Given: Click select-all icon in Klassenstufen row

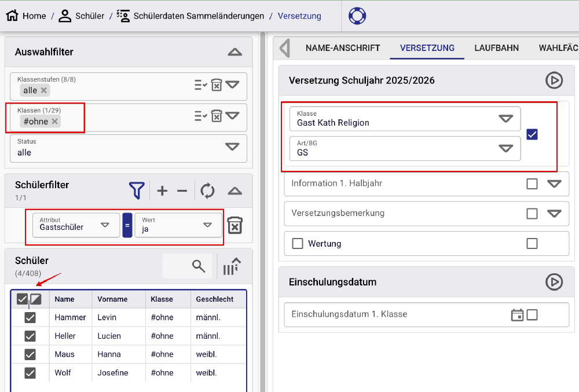Looking at the screenshot, I should [x=200, y=85].
